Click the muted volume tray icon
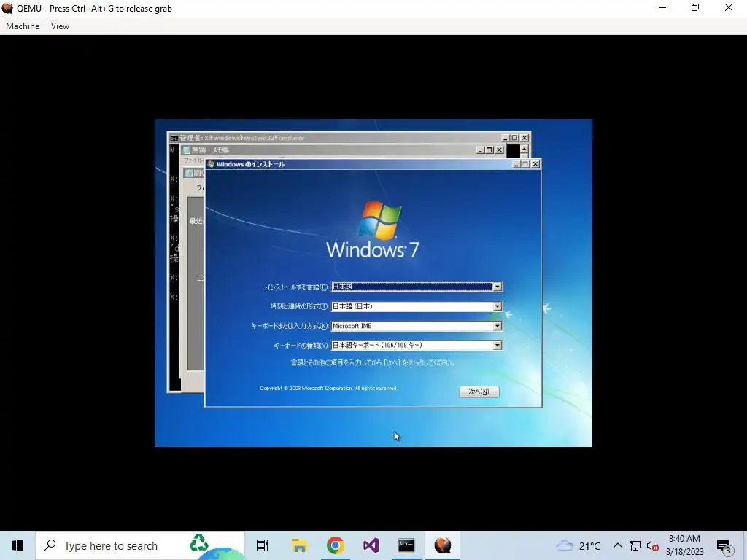Image resolution: width=747 pixels, height=560 pixels. [x=653, y=546]
